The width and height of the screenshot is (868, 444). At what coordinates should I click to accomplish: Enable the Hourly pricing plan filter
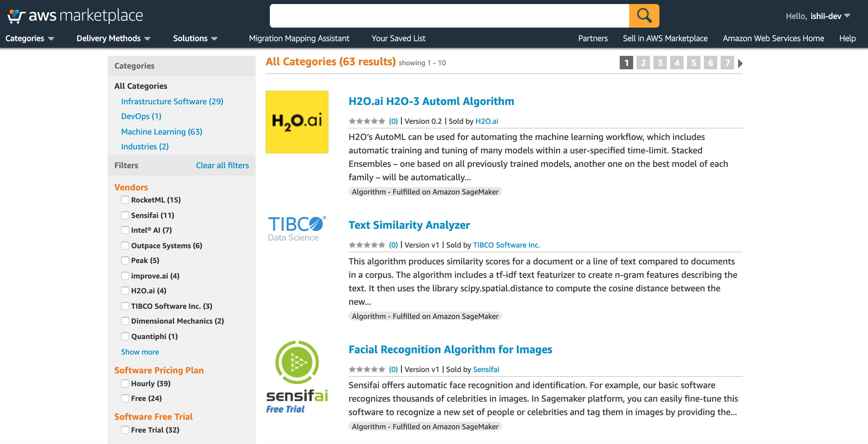125,383
